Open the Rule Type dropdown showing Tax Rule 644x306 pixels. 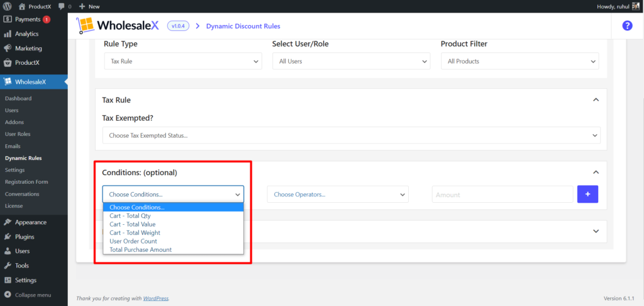[183, 61]
